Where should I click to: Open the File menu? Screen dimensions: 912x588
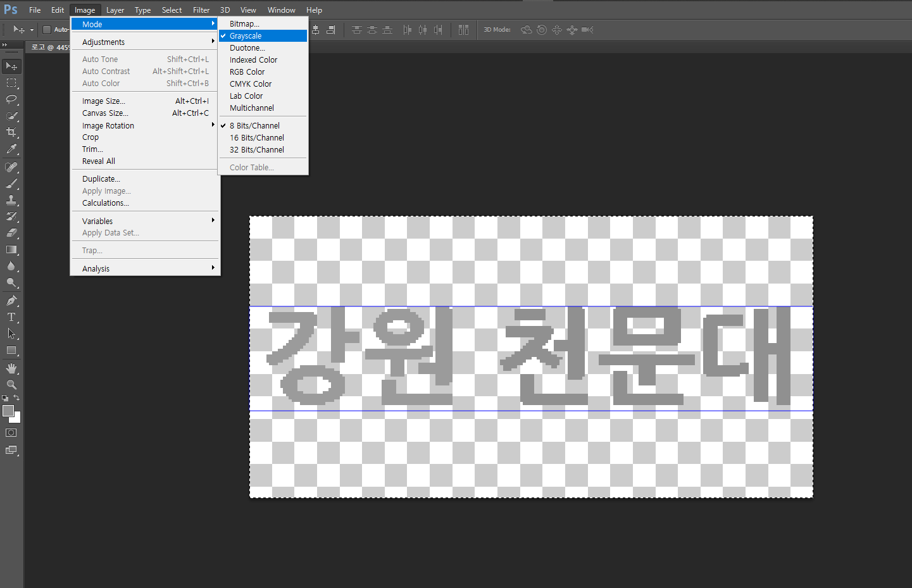[35, 10]
